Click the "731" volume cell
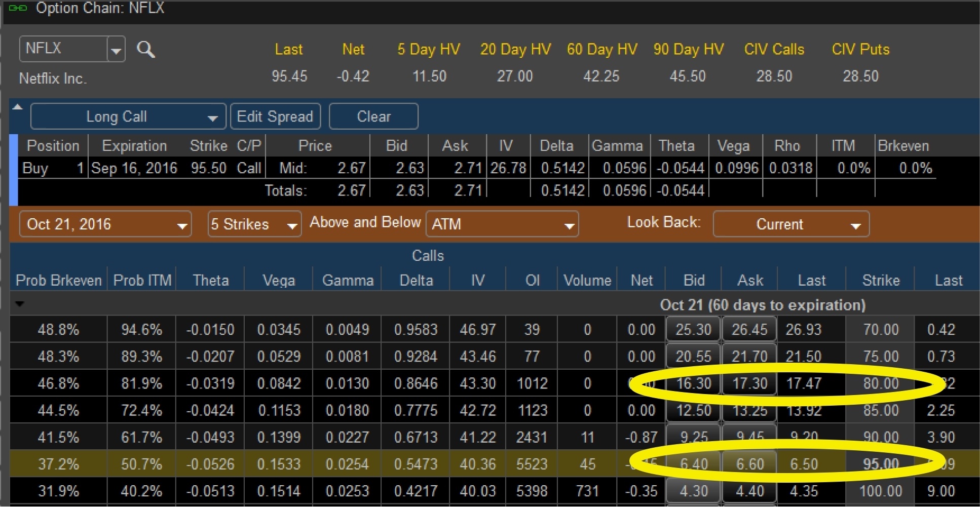 pyautogui.click(x=587, y=491)
